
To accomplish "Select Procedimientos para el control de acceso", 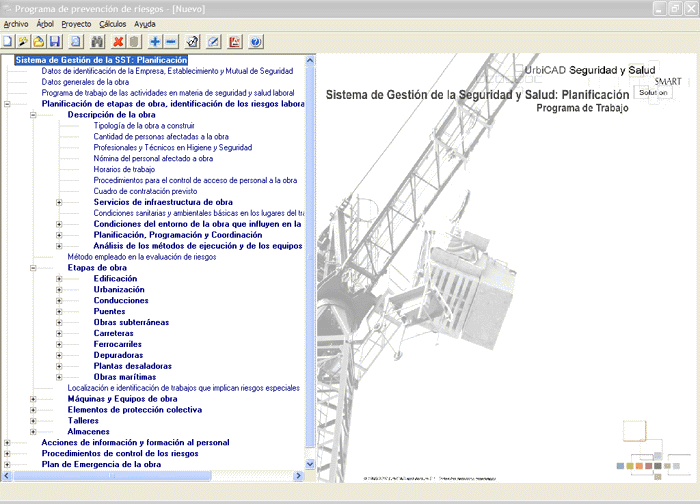I will coord(195,180).
